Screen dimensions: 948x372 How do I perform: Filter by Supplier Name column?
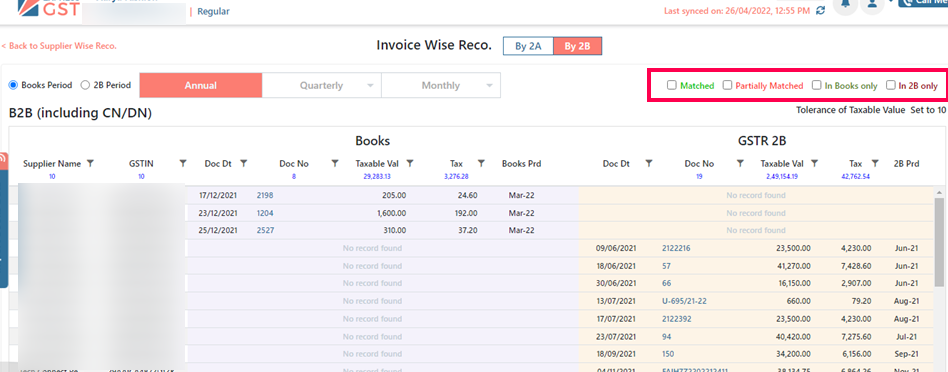coord(90,163)
